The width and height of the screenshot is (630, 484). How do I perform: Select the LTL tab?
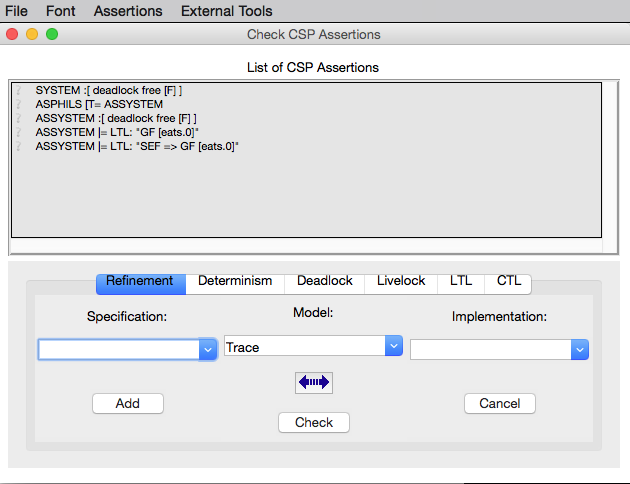coord(461,281)
